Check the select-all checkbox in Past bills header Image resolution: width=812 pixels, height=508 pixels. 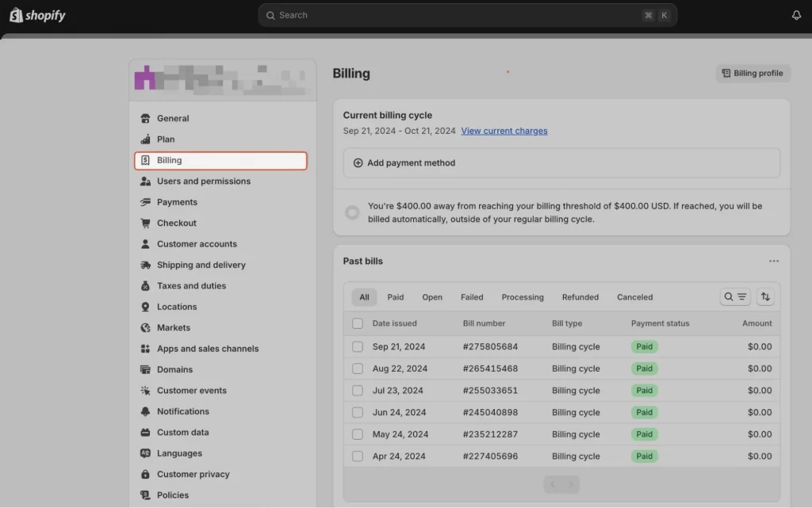(x=357, y=323)
